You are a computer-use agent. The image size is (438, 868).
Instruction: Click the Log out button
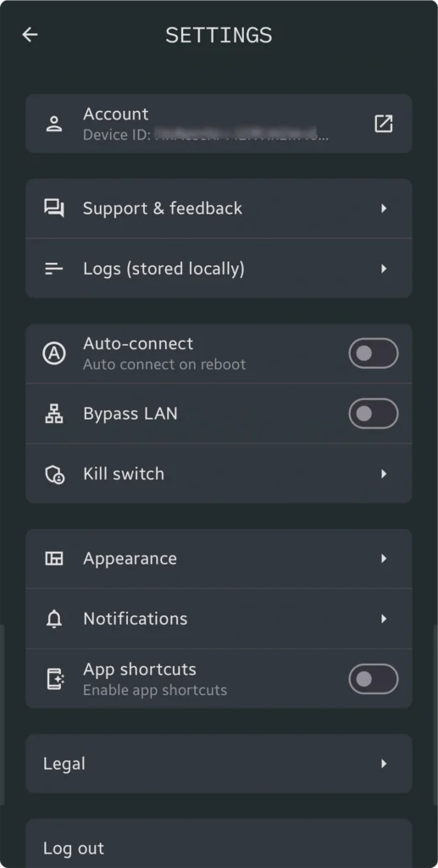tap(219, 843)
